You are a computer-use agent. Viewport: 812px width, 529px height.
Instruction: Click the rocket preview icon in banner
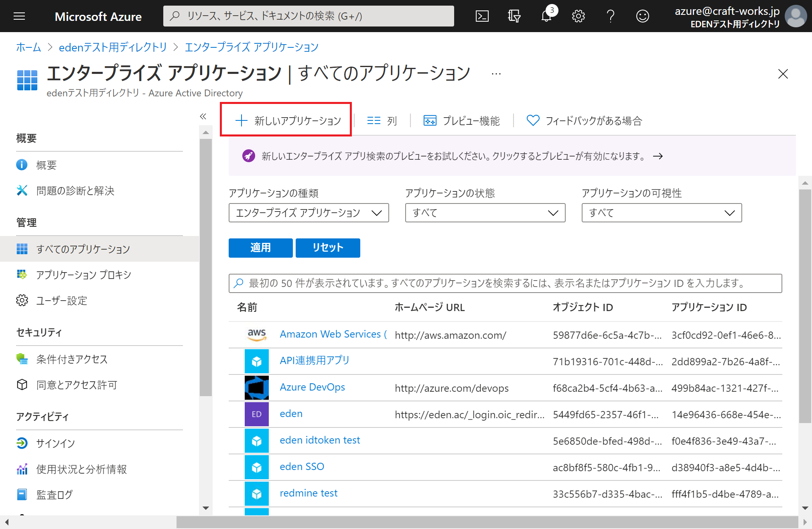tap(248, 156)
